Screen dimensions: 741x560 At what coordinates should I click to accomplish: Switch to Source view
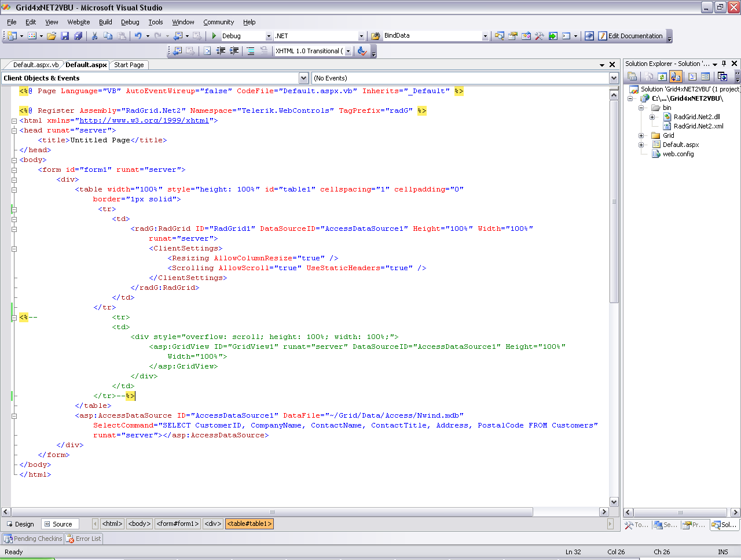click(x=59, y=524)
